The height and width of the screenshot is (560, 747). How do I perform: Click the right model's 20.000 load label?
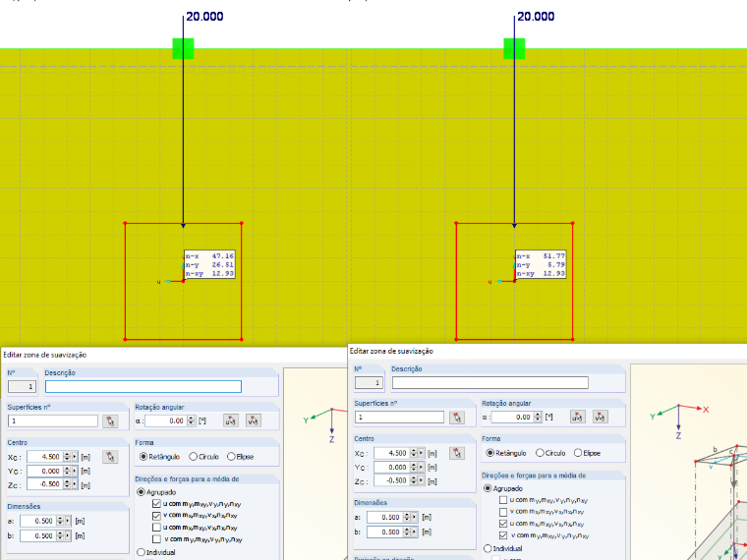[536, 17]
